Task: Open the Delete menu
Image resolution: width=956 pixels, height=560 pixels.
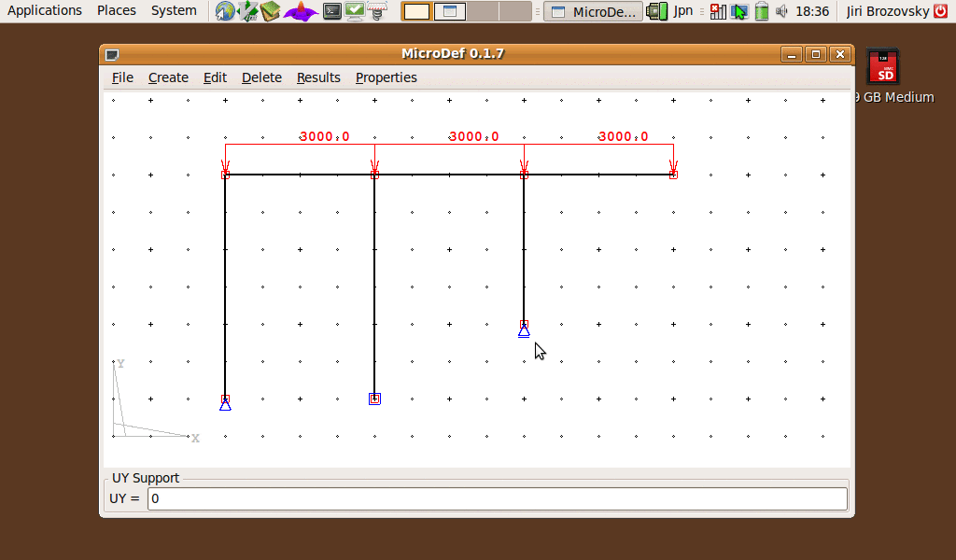Action: [x=261, y=77]
